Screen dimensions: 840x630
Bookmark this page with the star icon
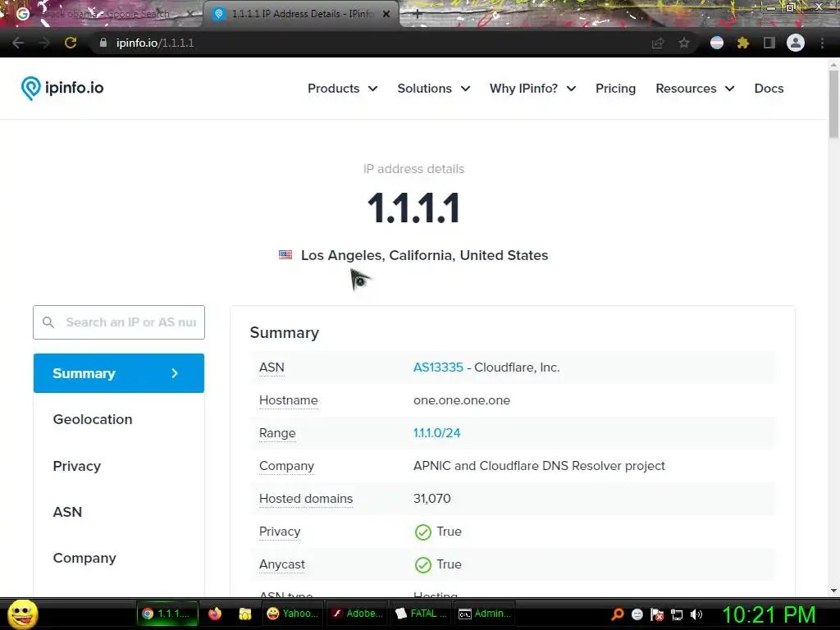pyautogui.click(x=684, y=43)
